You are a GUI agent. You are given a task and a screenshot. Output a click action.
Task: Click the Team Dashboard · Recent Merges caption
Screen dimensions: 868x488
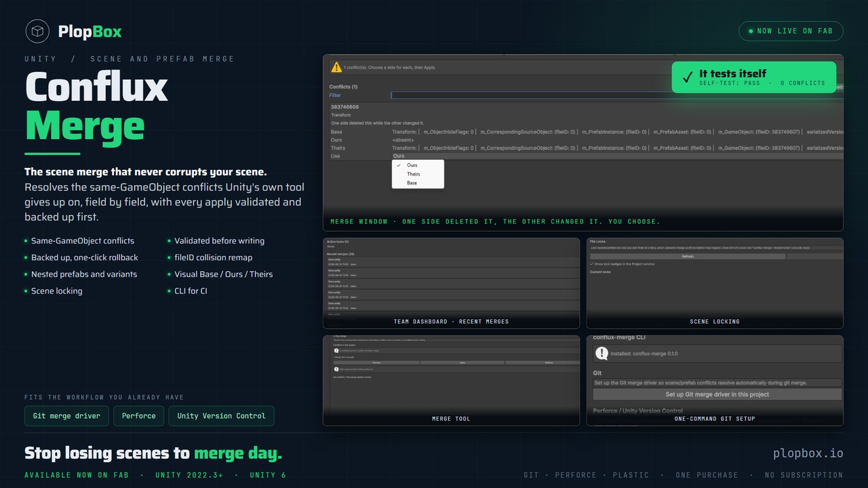(x=451, y=321)
